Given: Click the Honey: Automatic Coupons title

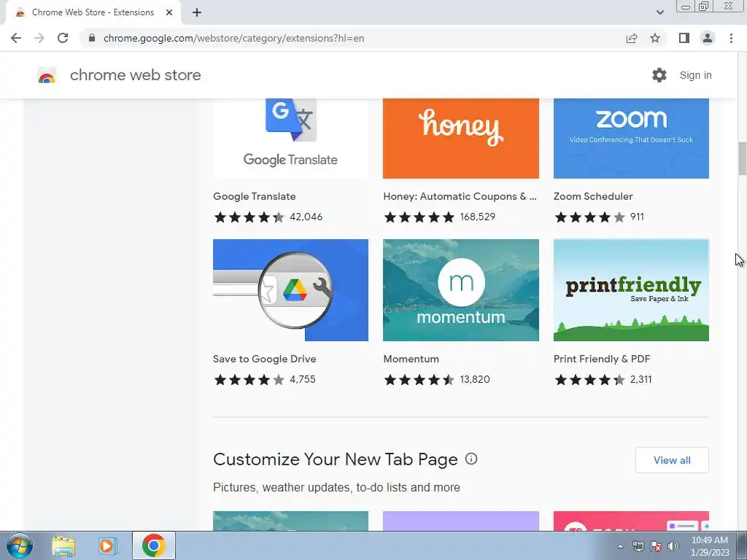Looking at the screenshot, I should [460, 196].
